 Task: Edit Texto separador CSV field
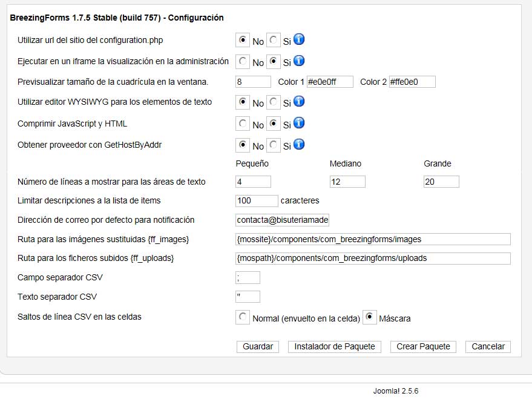click(248, 297)
